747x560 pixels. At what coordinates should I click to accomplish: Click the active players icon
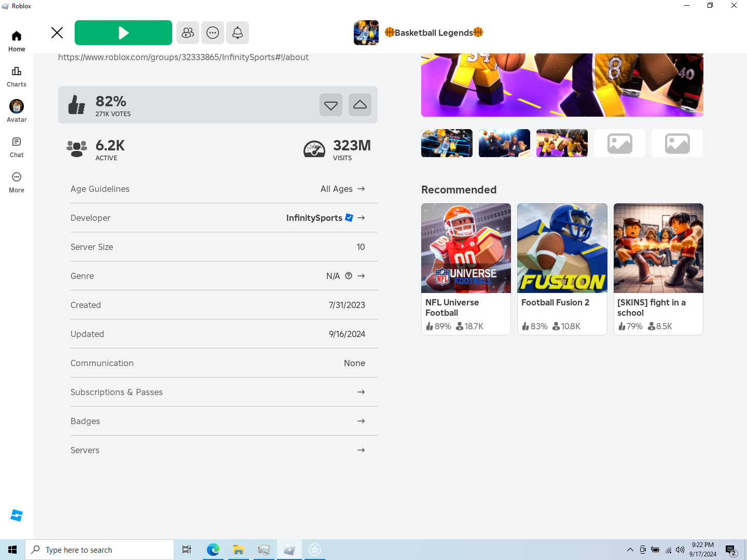pyautogui.click(x=77, y=149)
